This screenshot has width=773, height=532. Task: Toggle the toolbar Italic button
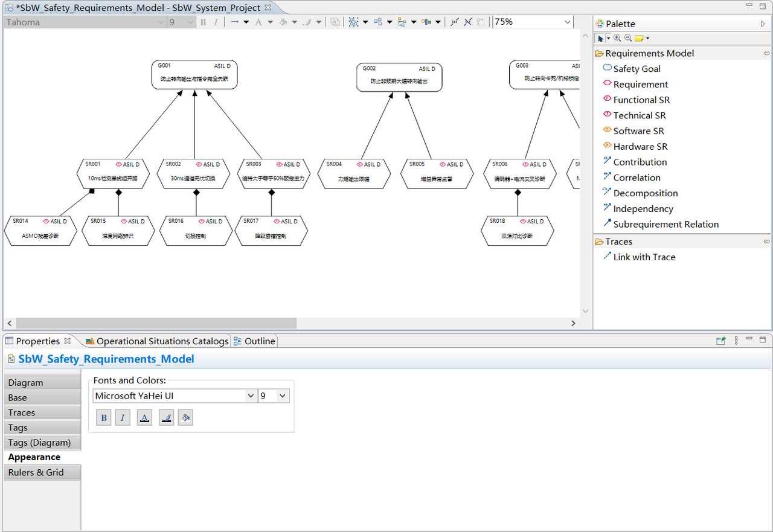pyautogui.click(x=215, y=22)
